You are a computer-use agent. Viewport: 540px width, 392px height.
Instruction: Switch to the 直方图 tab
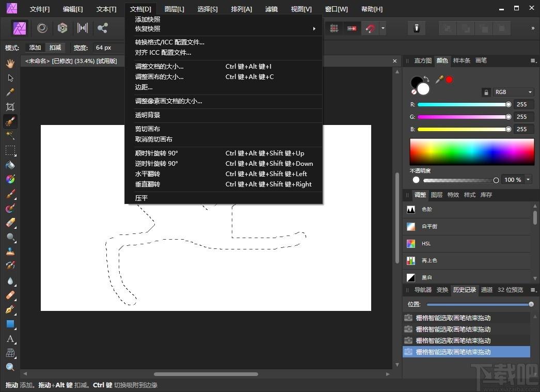[423, 60]
